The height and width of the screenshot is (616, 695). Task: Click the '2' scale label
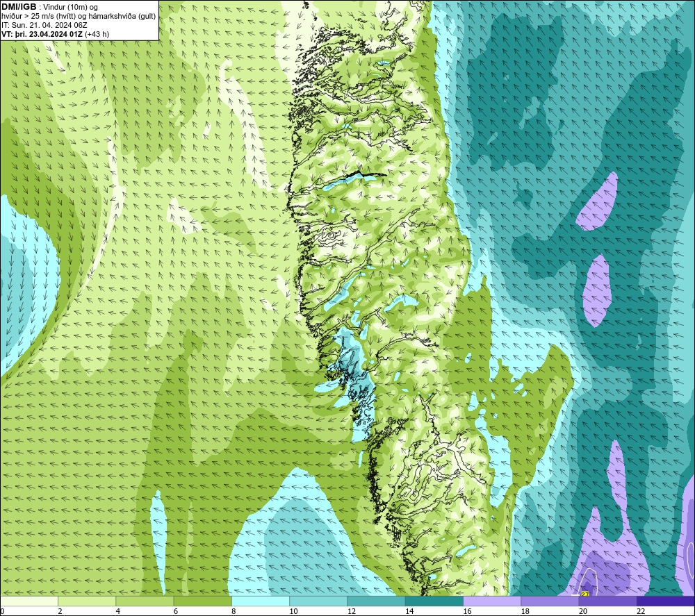pyautogui.click(x=60, y=611)
